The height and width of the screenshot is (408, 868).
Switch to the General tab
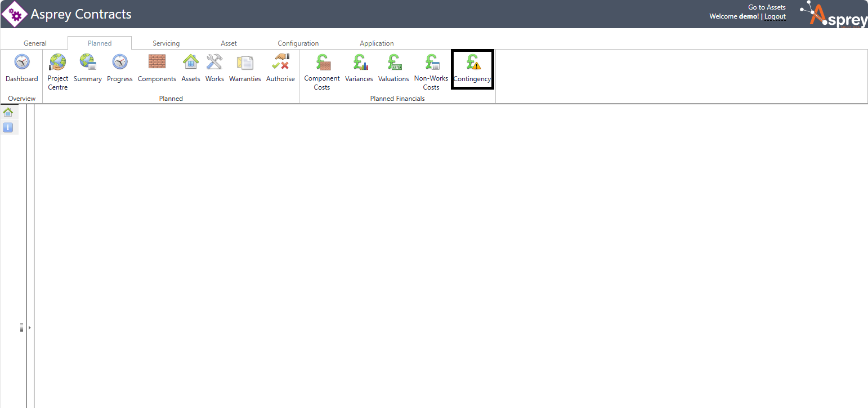pos(35,43)
